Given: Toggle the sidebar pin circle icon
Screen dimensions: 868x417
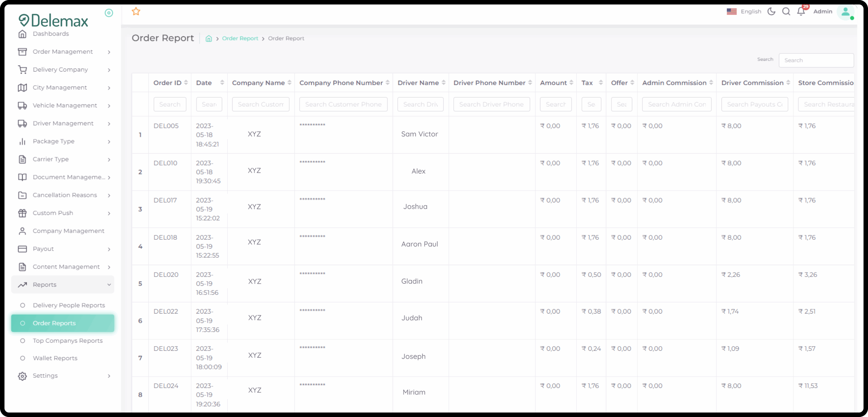Looking at the screenshot, I should 109,13.
